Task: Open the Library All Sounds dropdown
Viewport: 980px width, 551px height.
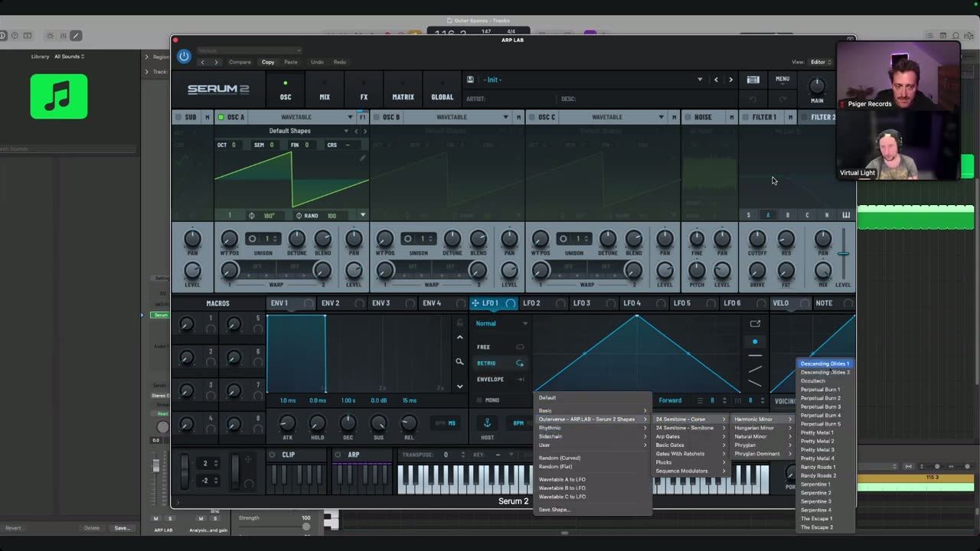Action: (x=69, y=57)
